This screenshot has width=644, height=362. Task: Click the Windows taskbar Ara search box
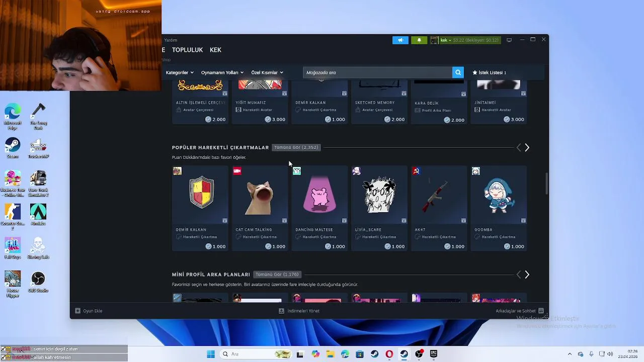pyautogui.click(x=255, y=354)
